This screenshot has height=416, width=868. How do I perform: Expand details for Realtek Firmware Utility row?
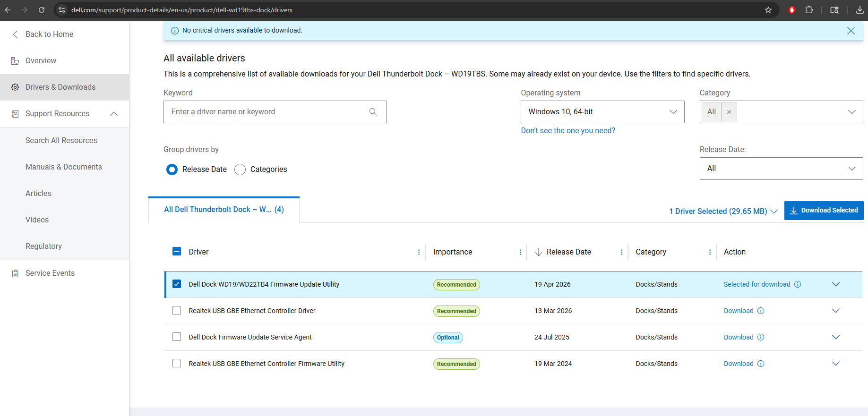pyautogui.click(x=835, y=364)
